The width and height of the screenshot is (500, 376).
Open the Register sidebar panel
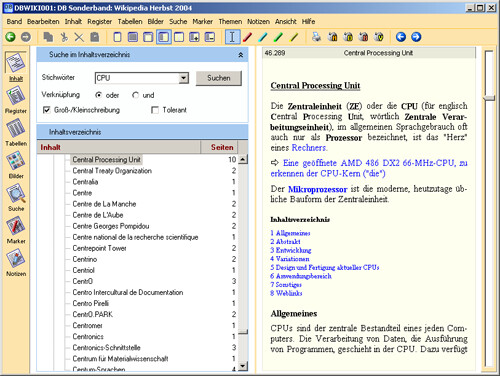pyautogui.click(x=16, y=99)
